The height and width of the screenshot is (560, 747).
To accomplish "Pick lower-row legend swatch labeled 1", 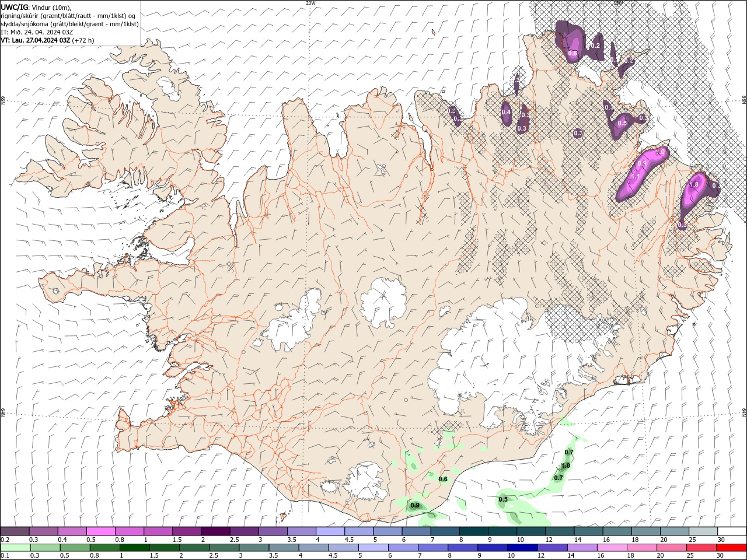I will coord(134,547).
